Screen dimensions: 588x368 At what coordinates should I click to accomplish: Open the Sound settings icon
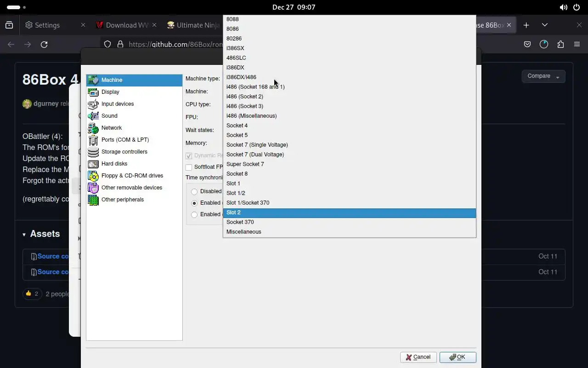(x=93, y=116)
